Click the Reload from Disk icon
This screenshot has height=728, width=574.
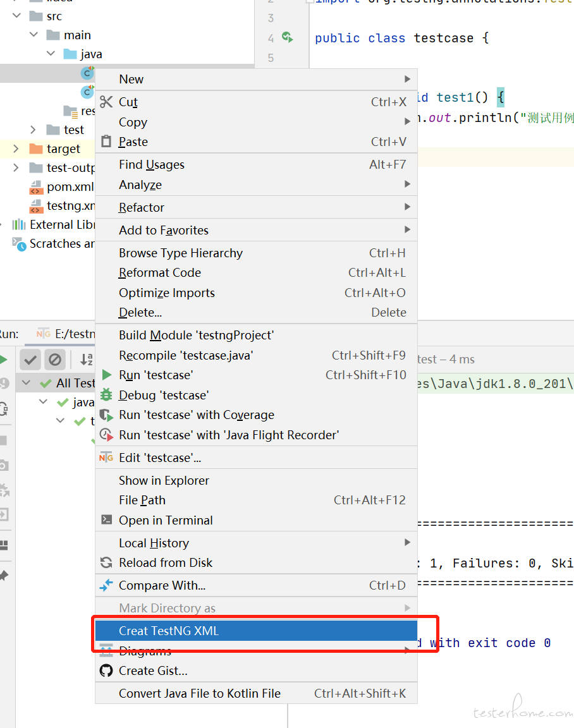click(106, 562)
